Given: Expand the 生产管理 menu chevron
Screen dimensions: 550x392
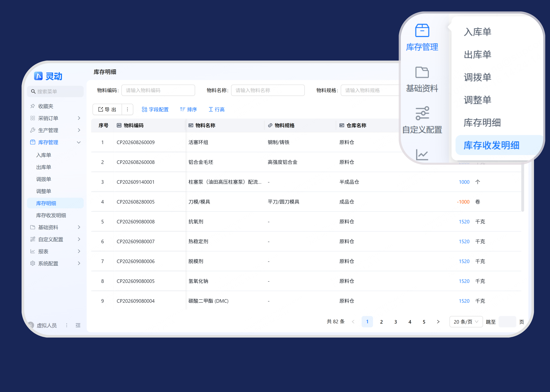Looking at the screenshot, I should point(79,130).
